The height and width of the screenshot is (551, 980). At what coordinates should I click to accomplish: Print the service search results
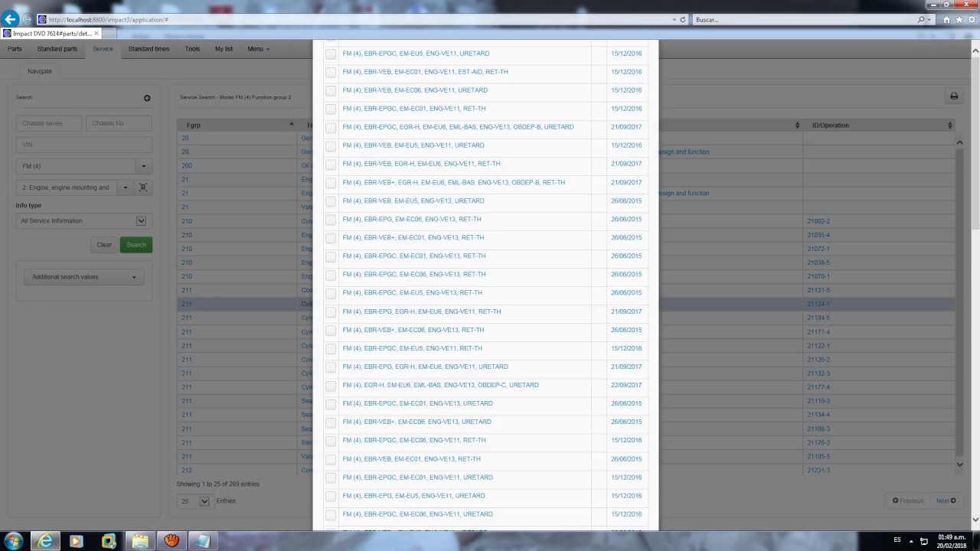point(954,96)
